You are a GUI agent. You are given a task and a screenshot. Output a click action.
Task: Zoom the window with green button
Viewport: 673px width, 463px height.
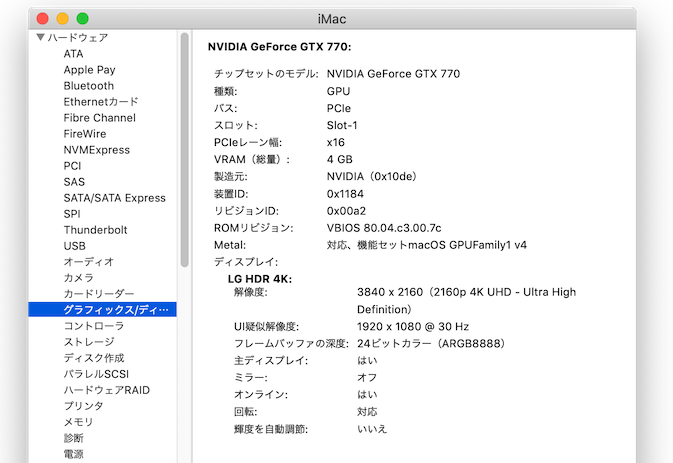pyautogui.click(x=82, y=18)
